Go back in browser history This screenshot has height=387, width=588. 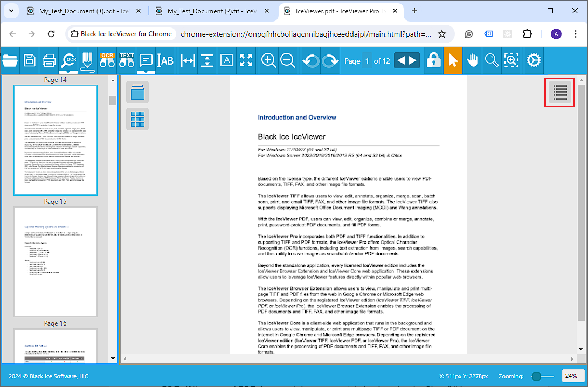tap(13, 34)
